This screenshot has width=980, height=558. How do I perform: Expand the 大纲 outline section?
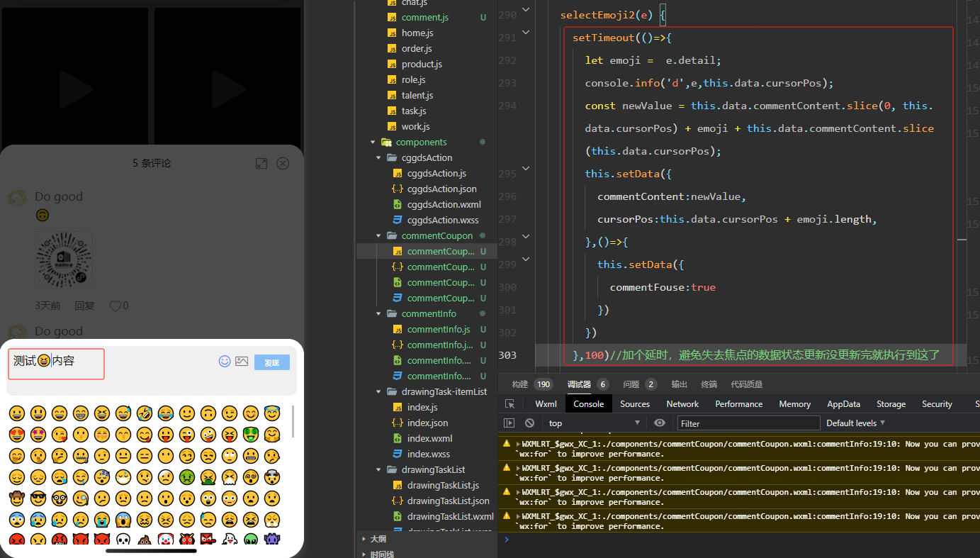tap(378, 539)
